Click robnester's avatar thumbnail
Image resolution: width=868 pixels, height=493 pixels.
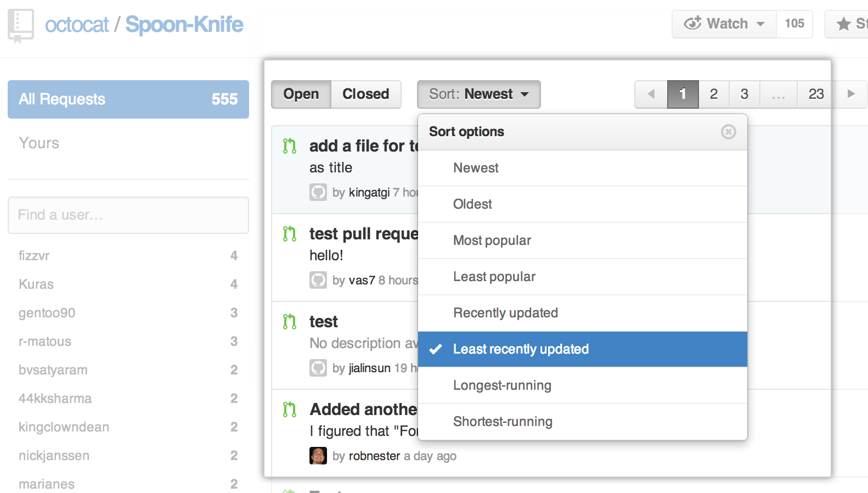pyautogui.click(x=318, y=456)
